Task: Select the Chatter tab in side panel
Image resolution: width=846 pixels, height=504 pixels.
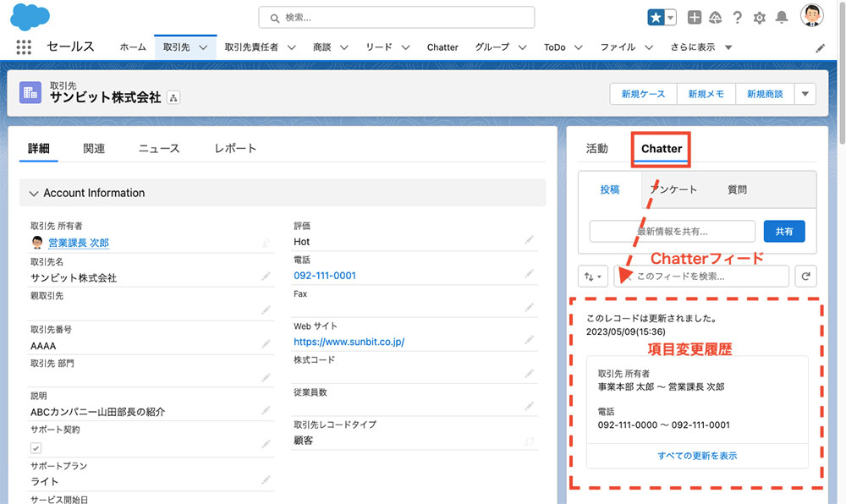Action: click(x=662, y=149)
